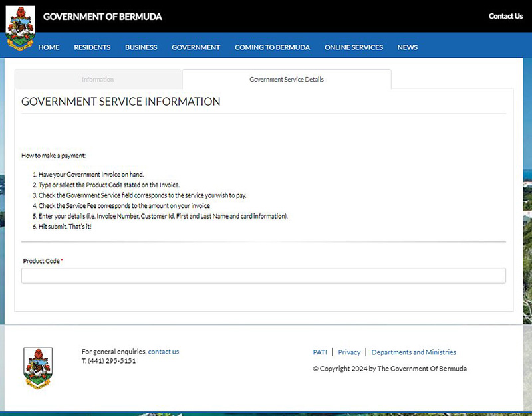Viewport: 532px width, 416px height.
Task: Click the Government of Bermuda site title
Action: tap(102, 16)
